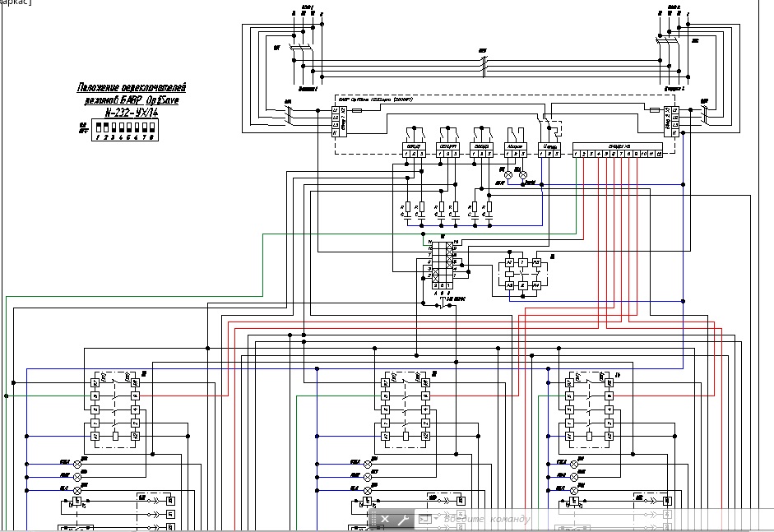This screenshot has height=532, width=774.
Task: Grab the command line dotted grip handle
Action: (373, 519)
